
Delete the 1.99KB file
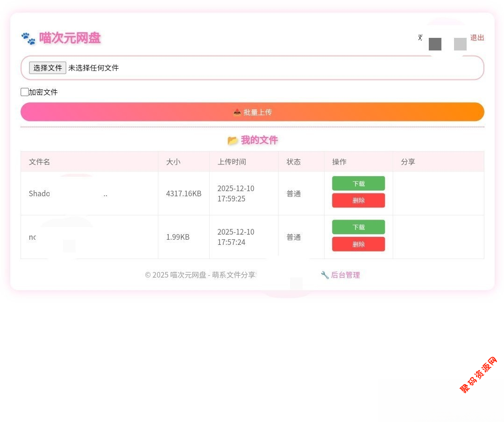point(358,244)
